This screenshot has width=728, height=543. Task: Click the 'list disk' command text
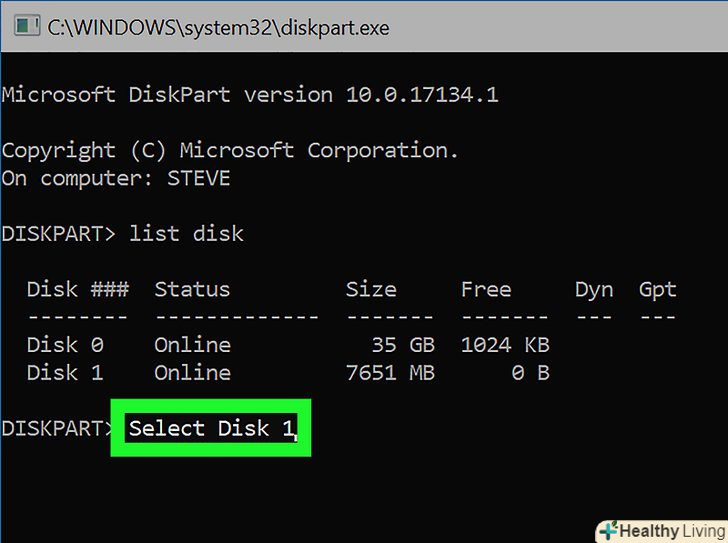pos(186,233)
